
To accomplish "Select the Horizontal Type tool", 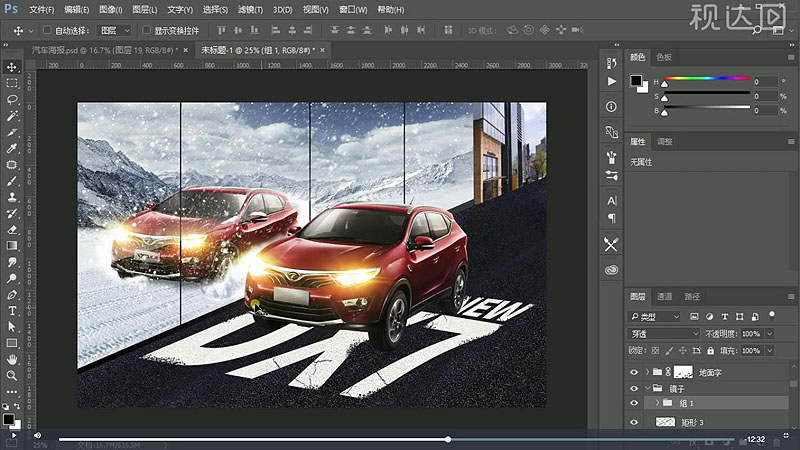I will [x=12, y=311].
